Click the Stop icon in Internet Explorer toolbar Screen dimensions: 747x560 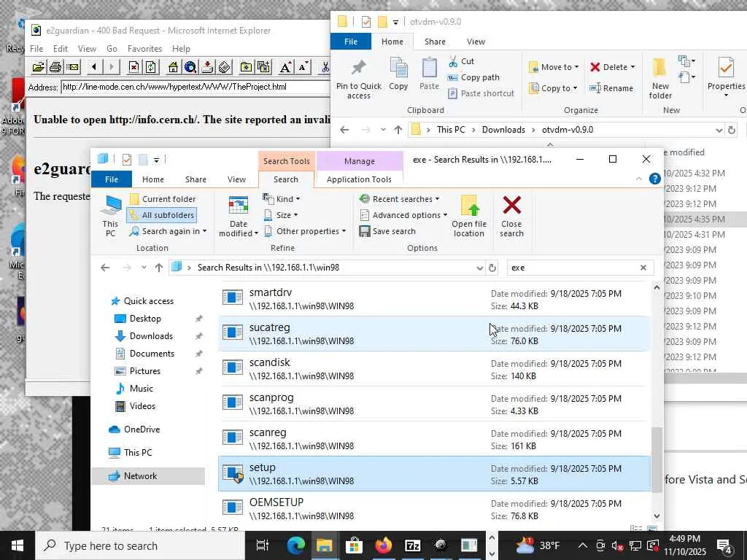tap(134, 67)
